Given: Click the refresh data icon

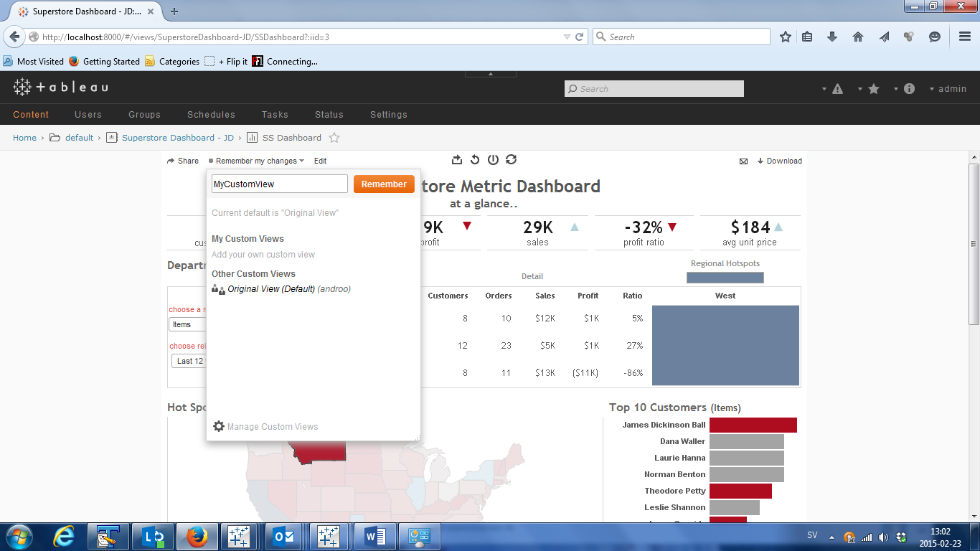Looking at the screenshot, I should 511,160.
